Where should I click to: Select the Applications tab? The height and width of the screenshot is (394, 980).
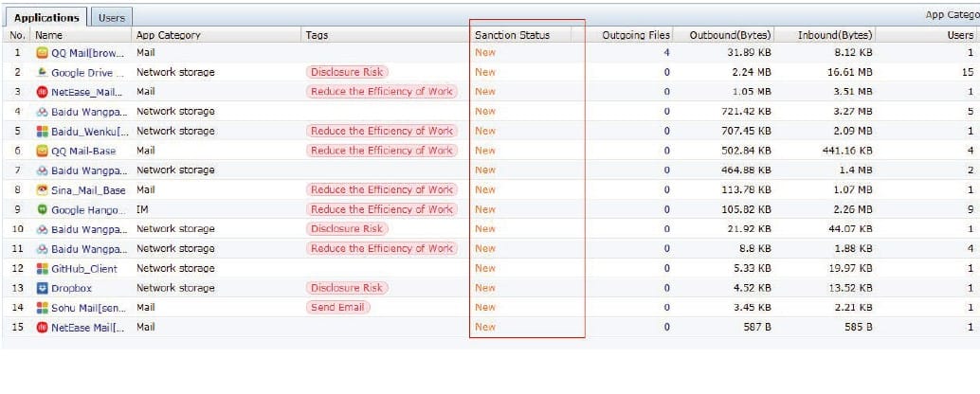47,18
